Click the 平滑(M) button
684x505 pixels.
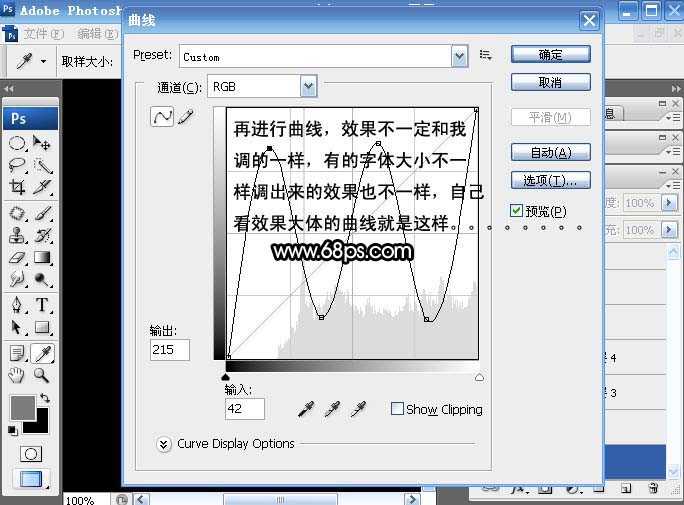pos(551,117)
